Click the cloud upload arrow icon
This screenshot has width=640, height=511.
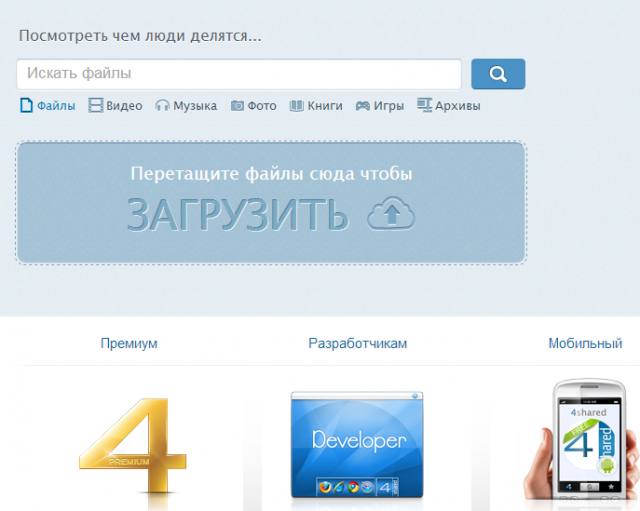click(391, 213)
